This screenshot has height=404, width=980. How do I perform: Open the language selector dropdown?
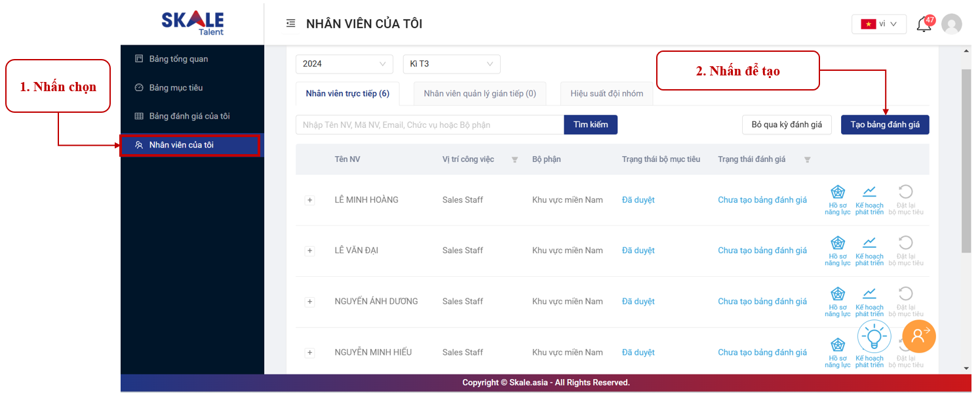(878, 24)
